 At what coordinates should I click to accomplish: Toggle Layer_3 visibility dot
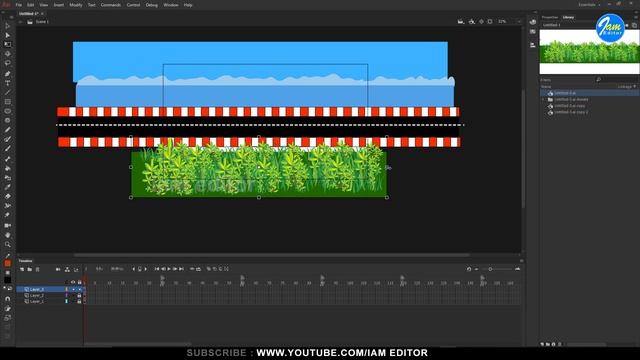[73, 289]
